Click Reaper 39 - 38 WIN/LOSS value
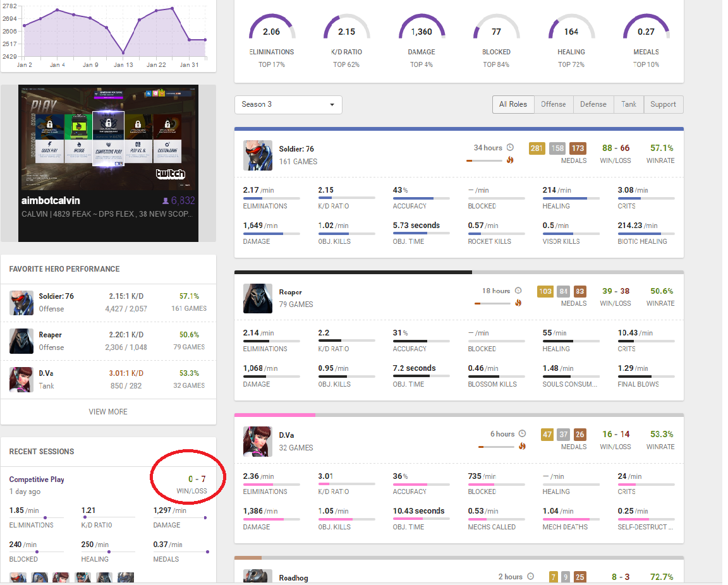Screen dimensions: 728x585 pyautogui.click(x=616, y=291)
